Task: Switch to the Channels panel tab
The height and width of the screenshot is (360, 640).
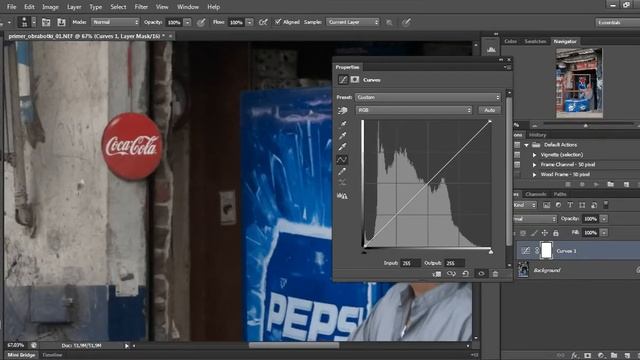Action: [x=536, y=194]
